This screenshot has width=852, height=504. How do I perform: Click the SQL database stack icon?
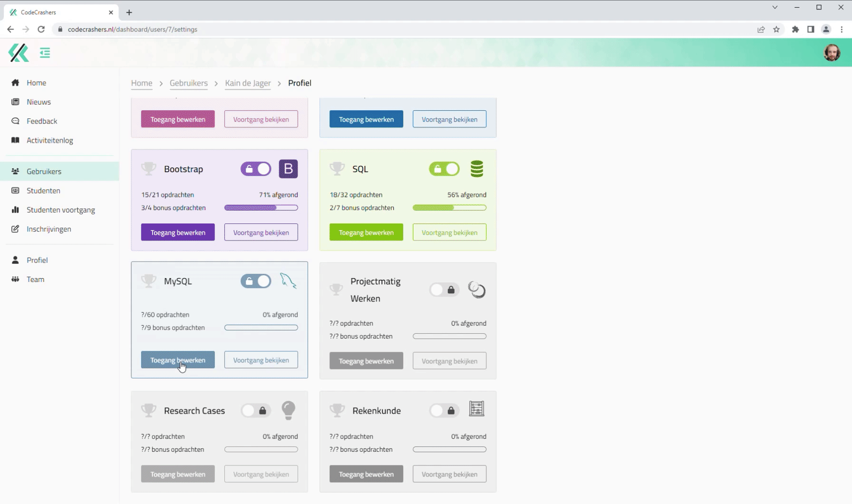476,169
